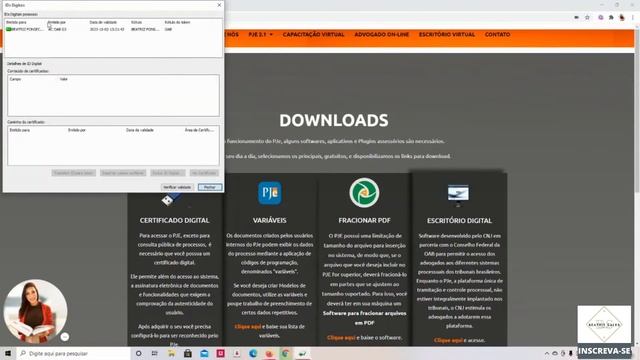Open ADVOGADO ON-LINE menu item
This screenshot has width=640, height=360.
[x=382, y=34]
